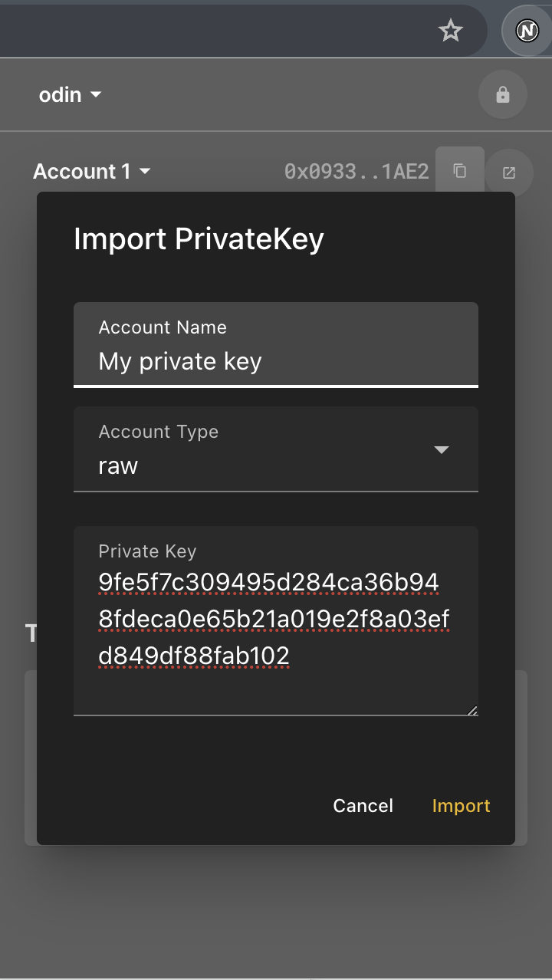Open the odin network selector
This screenshot has height=980, width=552.
(69, 94)
